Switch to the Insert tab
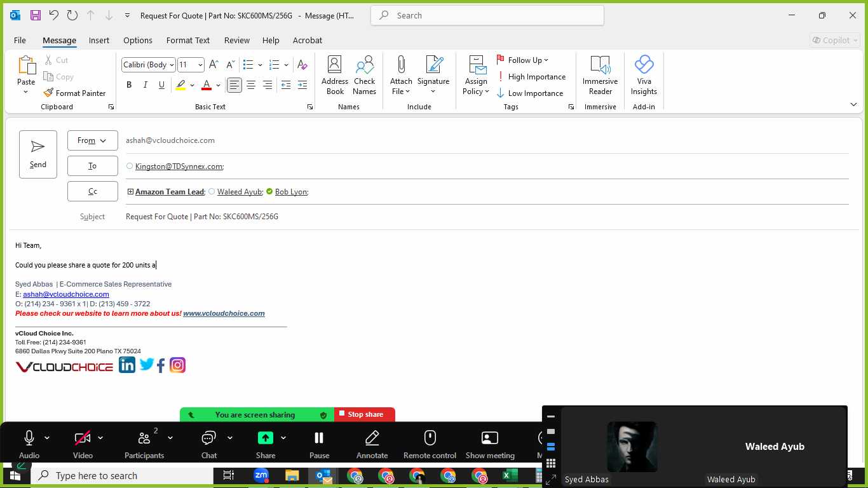This screenshot has width=868, height=488. [99, 40]
